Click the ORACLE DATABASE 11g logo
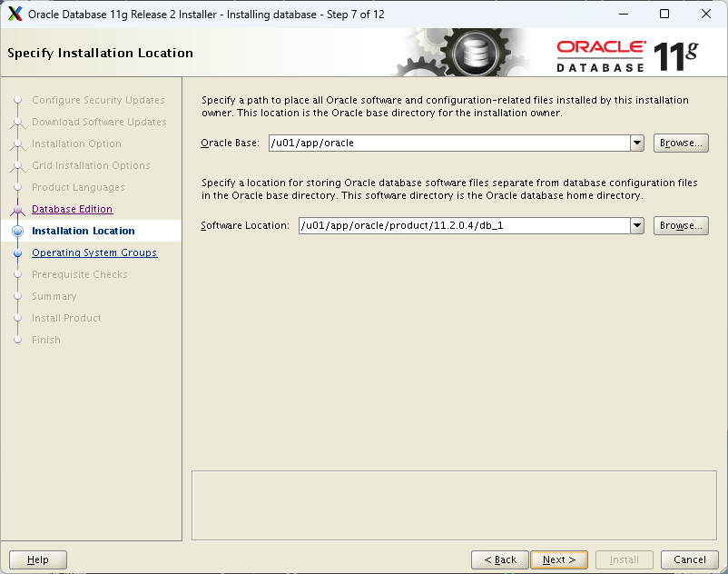Image resolution: width=728 pixels, height=574 pixels. pos(627,55)
